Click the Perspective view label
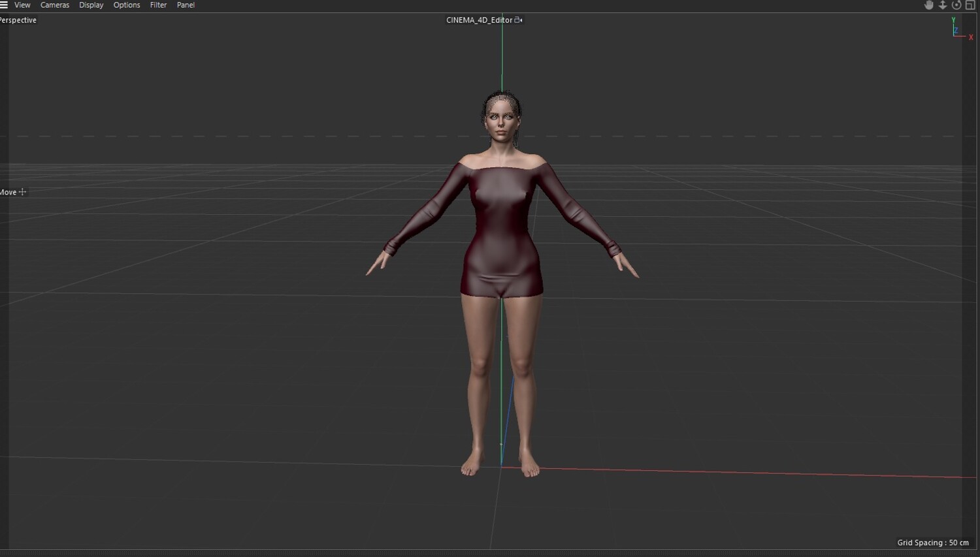Viewport: 980px width, 557px height. coord(18,20)
